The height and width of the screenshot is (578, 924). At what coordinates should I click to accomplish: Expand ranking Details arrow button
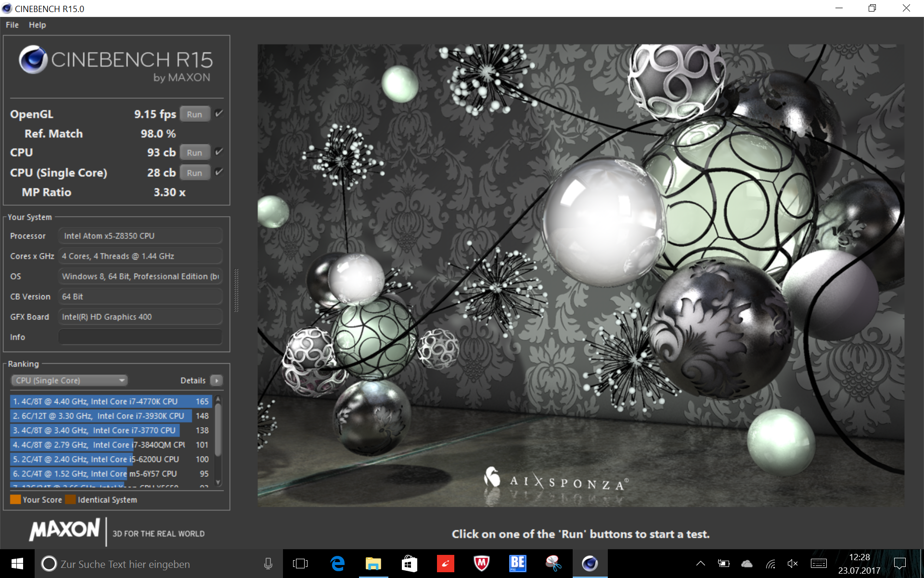217,381
